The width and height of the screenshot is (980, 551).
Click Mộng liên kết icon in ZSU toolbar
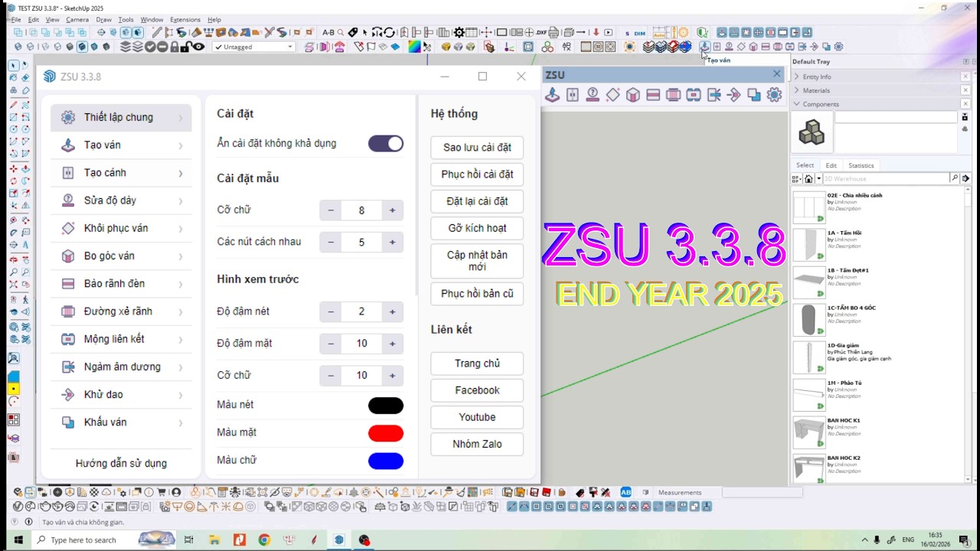click(x=694, y=95)
